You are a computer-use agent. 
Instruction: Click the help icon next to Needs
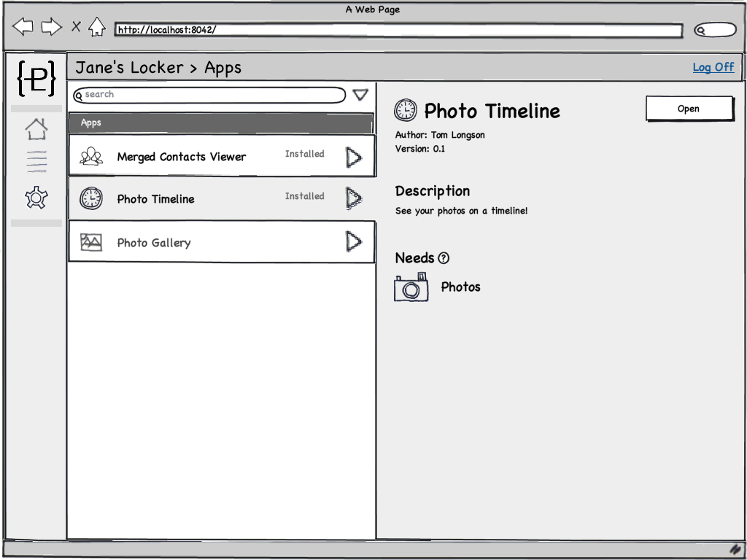(444, 258)
